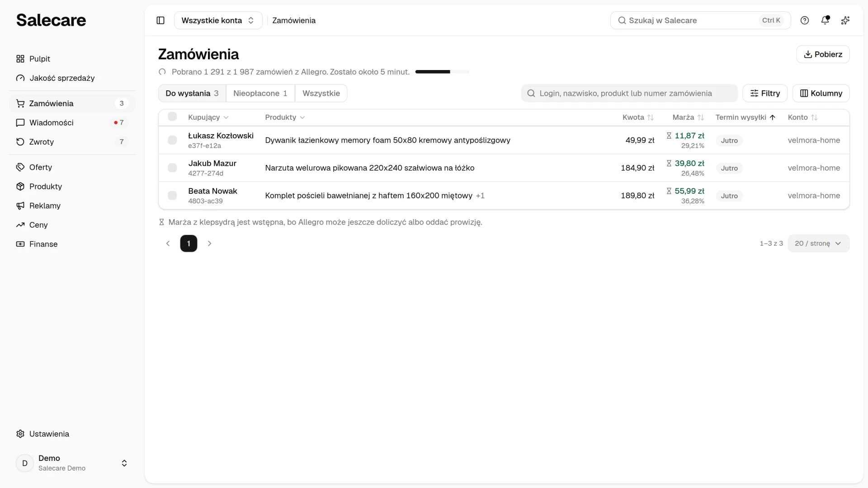Go to Jakość sprzedaży page
868x488 pixels.
point(72,78)
